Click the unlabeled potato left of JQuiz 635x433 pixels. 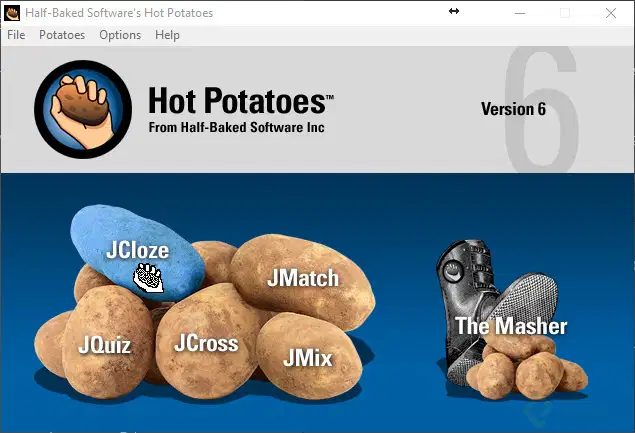tap(49, 344)
